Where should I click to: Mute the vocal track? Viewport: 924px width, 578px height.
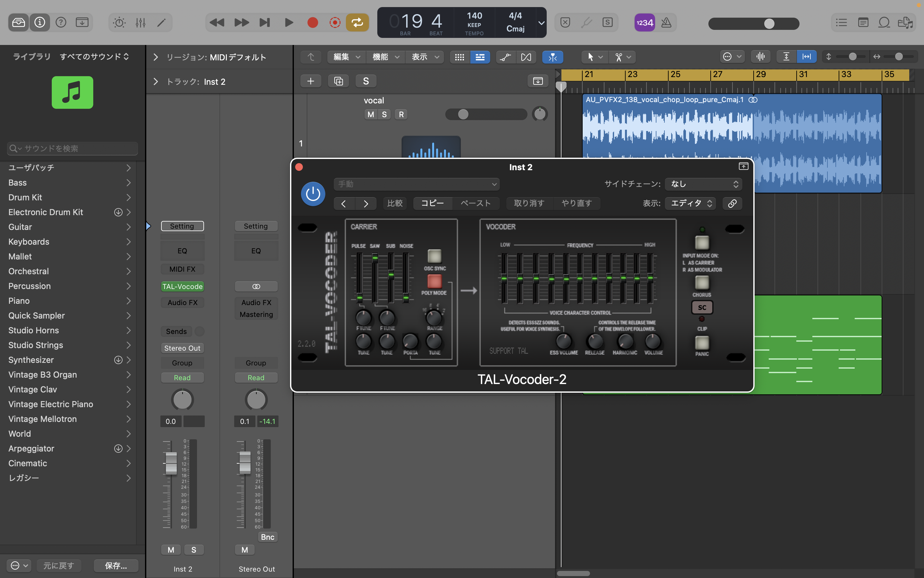pyautogui.click(x=370, y=114)
